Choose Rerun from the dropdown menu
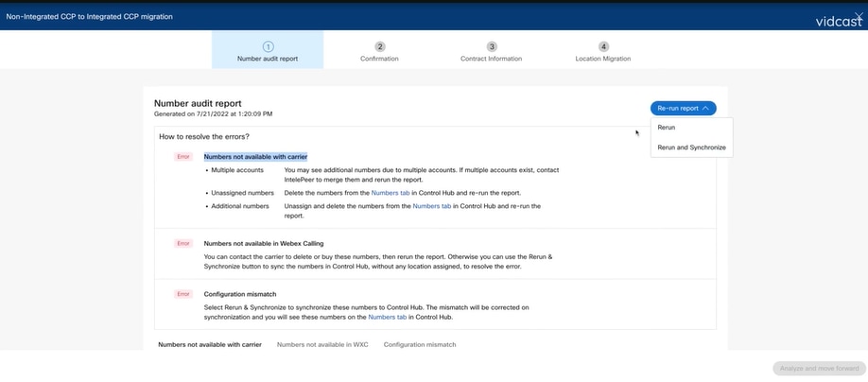The height and width of the screenshot is (382, 868). [666, 128]
